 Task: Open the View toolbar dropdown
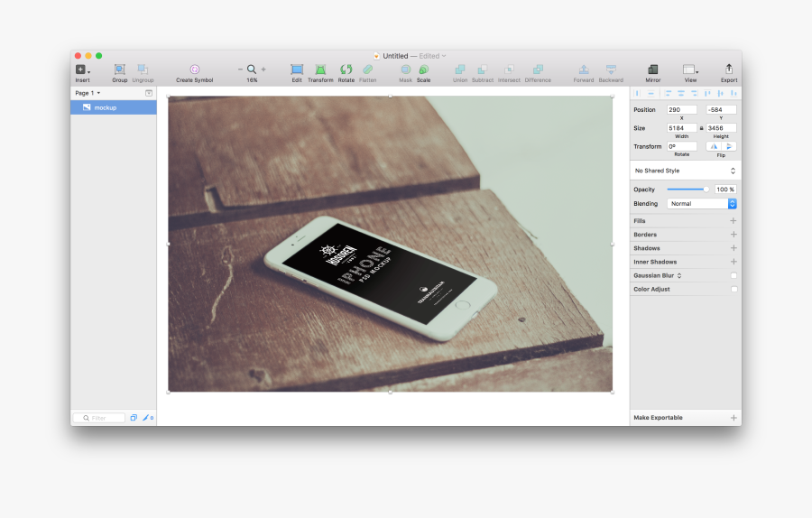coord(690,69)
